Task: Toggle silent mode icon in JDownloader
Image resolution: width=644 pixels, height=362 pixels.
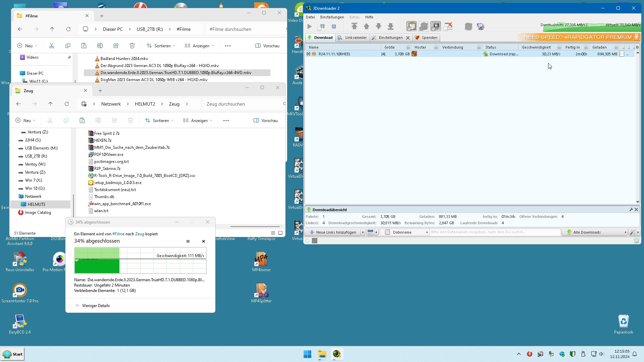Action: click(x=448, y=26)
